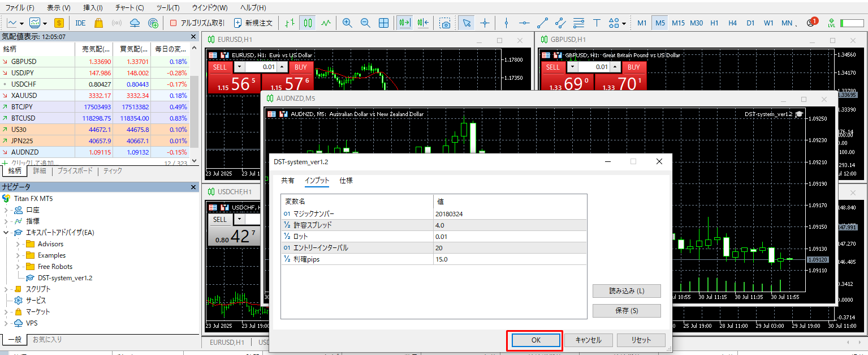Open the 表示 (V) menu

click(59, 8)
